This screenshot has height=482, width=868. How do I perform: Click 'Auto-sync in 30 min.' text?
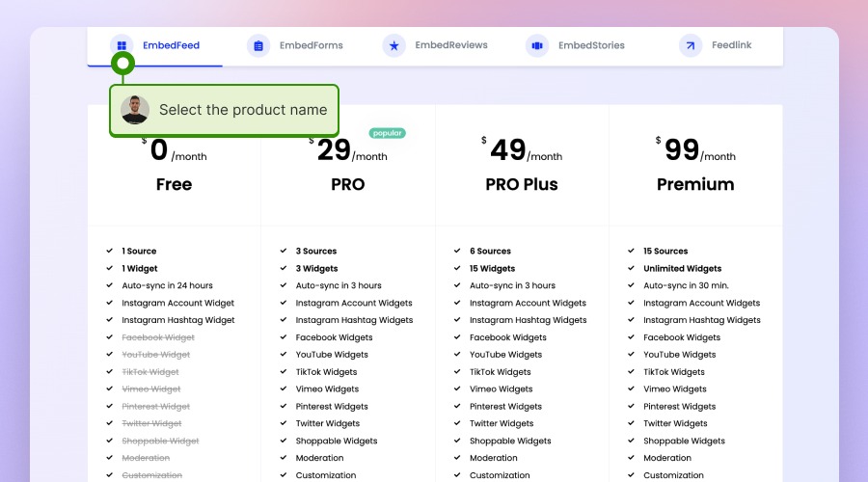[686, 285]
